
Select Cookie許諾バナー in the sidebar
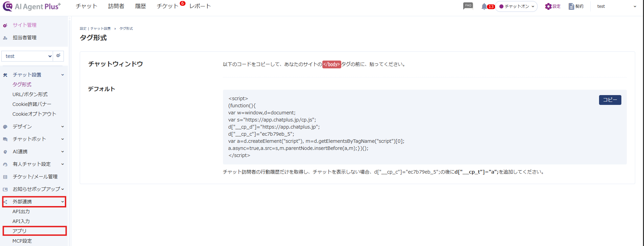pos(32,104)
